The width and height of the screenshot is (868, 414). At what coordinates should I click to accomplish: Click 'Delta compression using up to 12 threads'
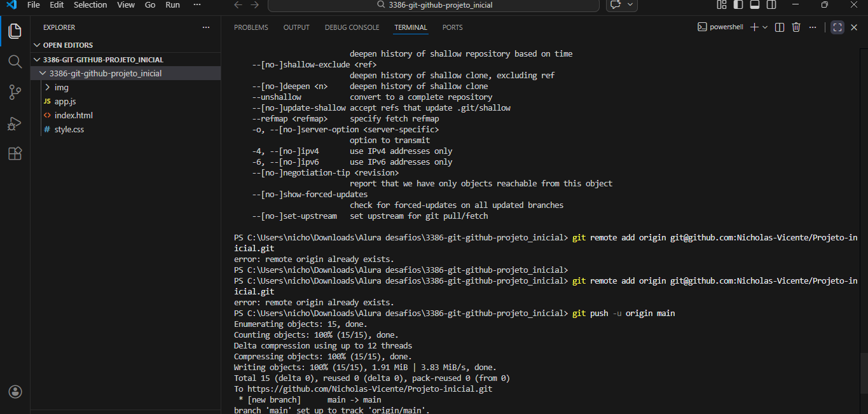[x=323, y=346]
